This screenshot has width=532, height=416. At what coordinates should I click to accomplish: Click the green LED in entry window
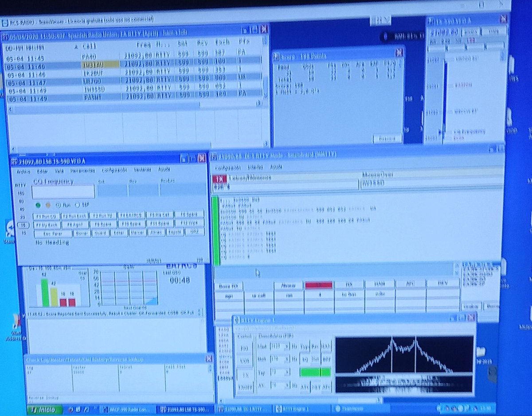tap(38, 205)
